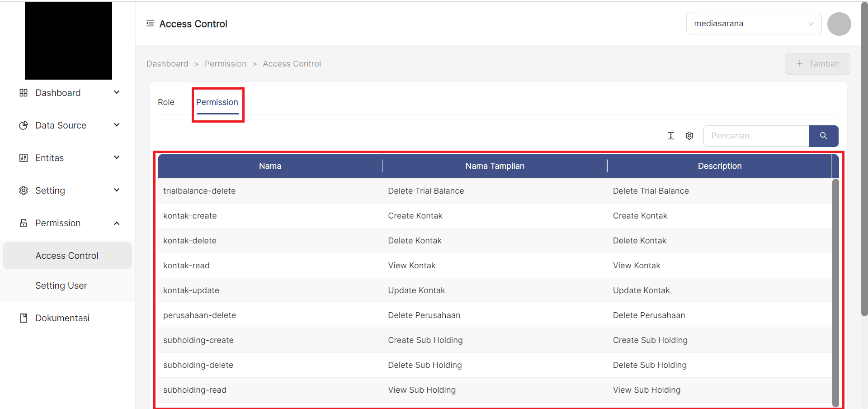
Task: Go to Dashboard via breadcrumb link
Action: coord(167,64)
